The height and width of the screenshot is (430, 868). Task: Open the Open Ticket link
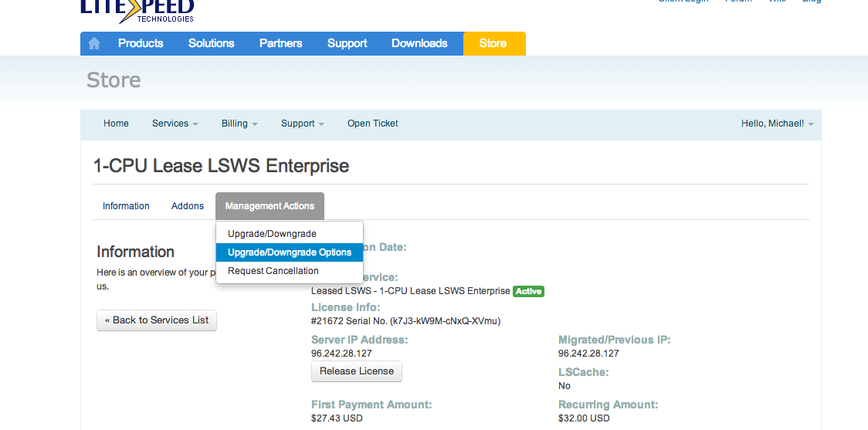[372, 124]
